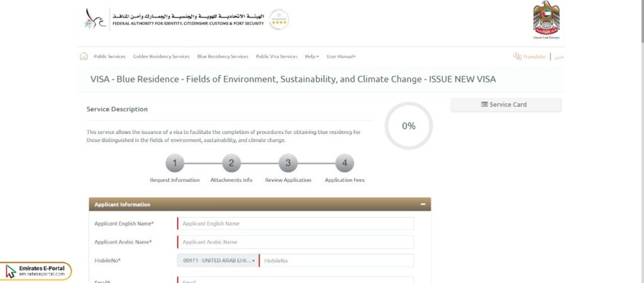
Task: Select step 2 Attachments Info circle
Action: point(231,163)
